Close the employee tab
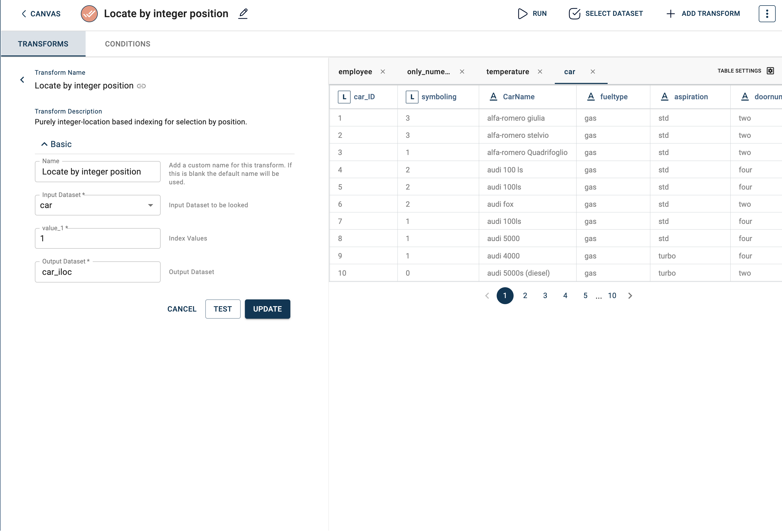Viewport: 782px width, 532px height. (383, 72)
